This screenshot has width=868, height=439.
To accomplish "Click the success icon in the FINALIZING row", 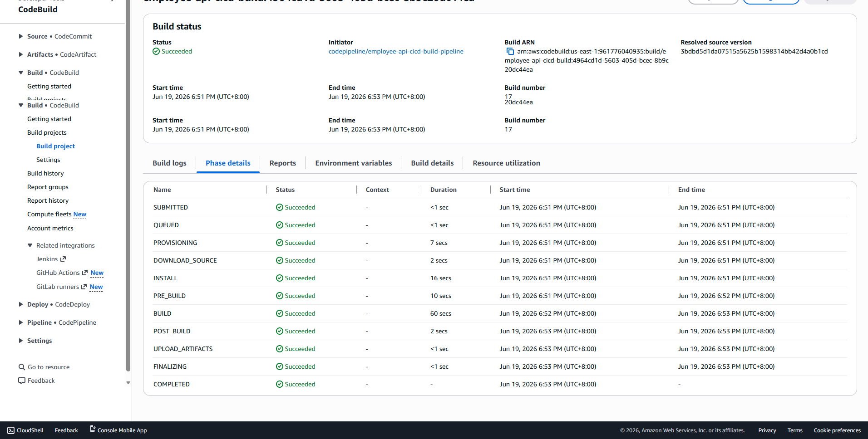I will [x=280, y=366].
